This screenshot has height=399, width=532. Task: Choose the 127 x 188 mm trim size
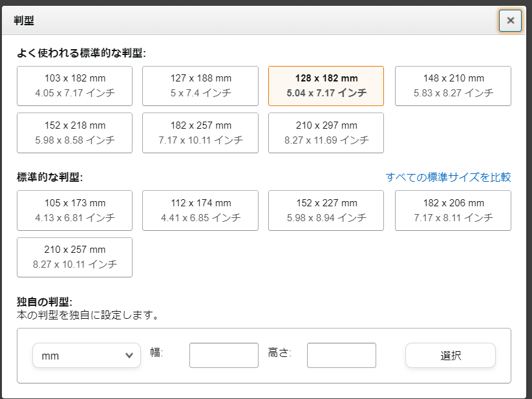click(x=200, y=86)
